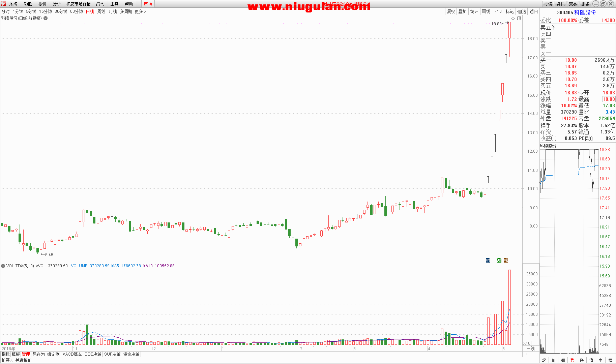The image size is (616, 364).
Task: Open the 报价 menu
Action: point(42,4)
